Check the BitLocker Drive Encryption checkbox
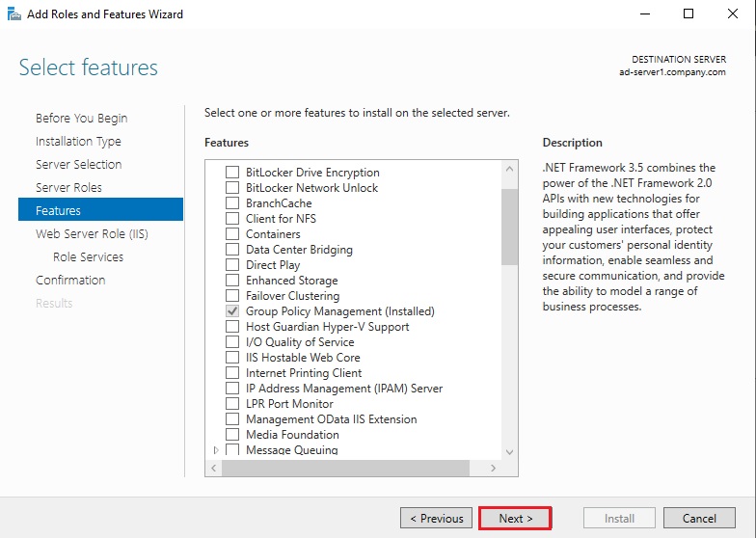The image size is (756, 538). click(x=232, y=173)
